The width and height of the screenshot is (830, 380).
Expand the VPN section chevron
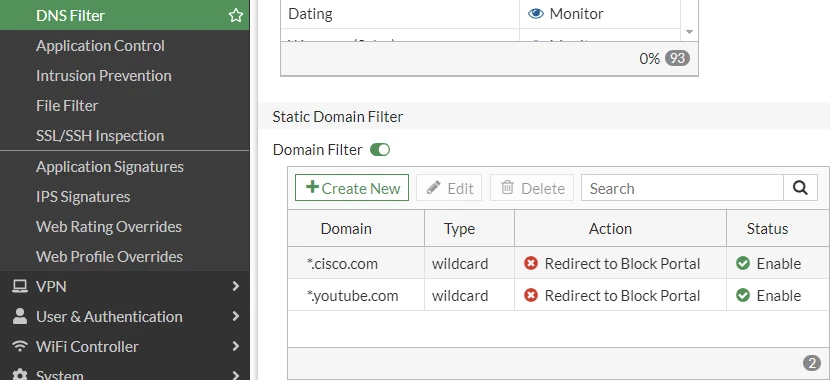click(x=236, y=286)
